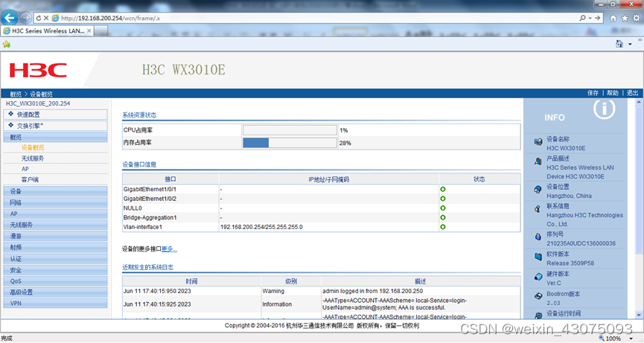Click the contact information icon
The width and height of the screenshot is (644, 343).
538,209
